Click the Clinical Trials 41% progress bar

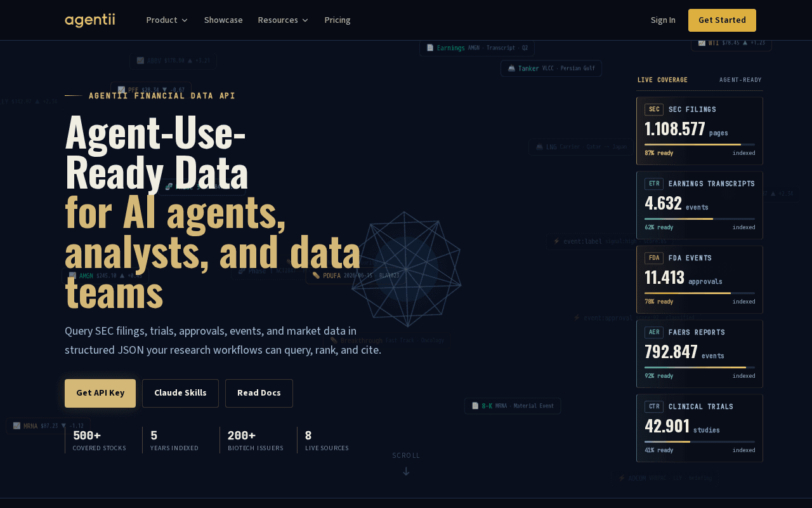click(x=700, y=442)
